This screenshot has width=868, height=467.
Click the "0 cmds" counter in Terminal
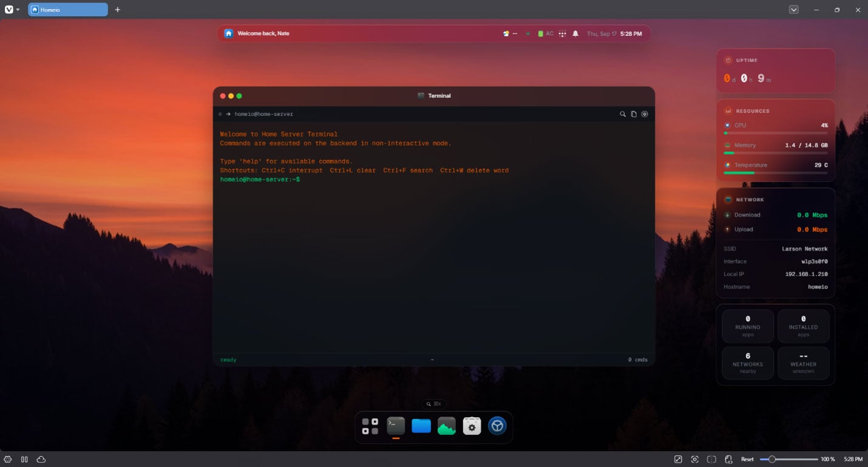(x=638, y=360)
